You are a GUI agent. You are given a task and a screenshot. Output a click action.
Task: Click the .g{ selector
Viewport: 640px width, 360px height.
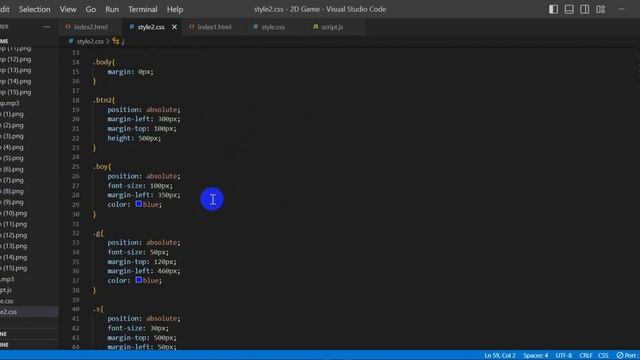[98, 233]
